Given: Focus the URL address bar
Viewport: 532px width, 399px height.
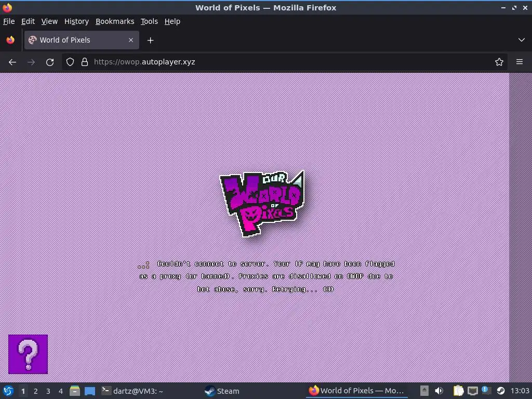Looking at the screenshot, I should [285, 62].
